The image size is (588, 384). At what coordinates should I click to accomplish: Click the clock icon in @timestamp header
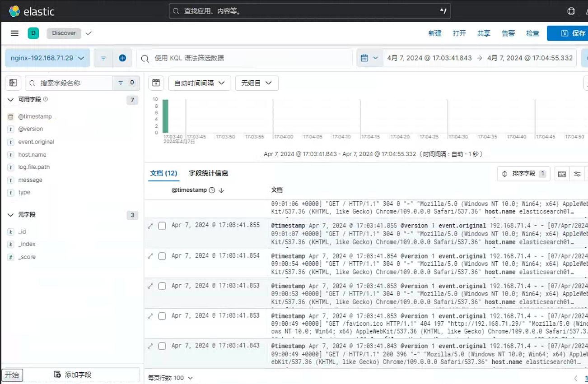tap(212, 190)
